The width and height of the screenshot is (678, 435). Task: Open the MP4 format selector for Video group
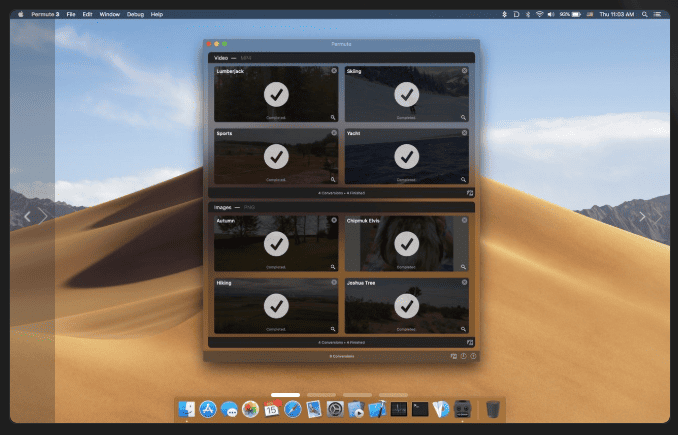tap(246, 58)
